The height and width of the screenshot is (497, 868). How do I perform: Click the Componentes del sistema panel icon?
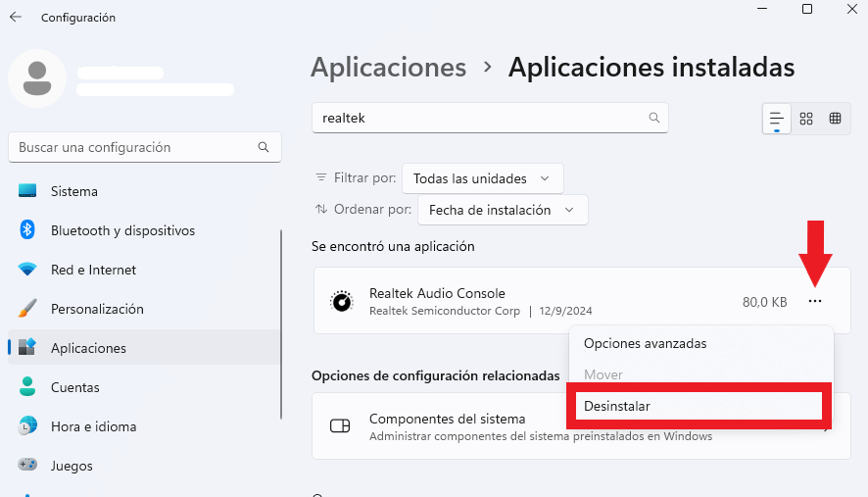coord(340,426)
